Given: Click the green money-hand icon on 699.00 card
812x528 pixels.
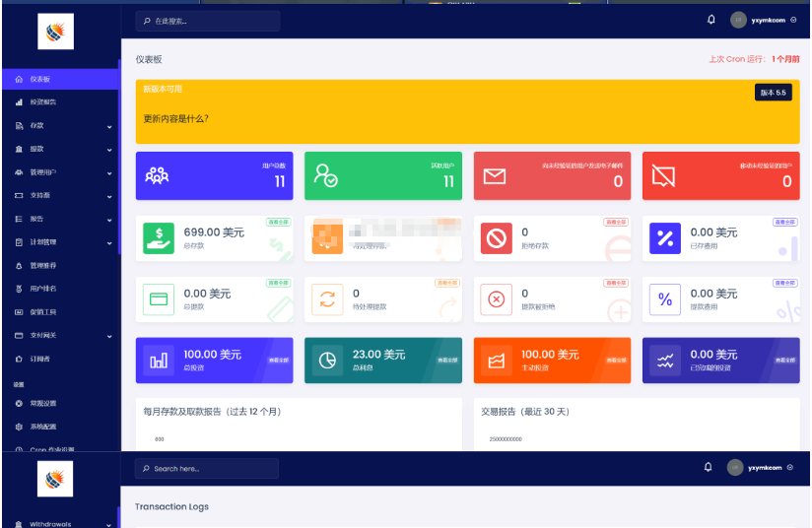Looking at the screenshot, I should [159, 238].
